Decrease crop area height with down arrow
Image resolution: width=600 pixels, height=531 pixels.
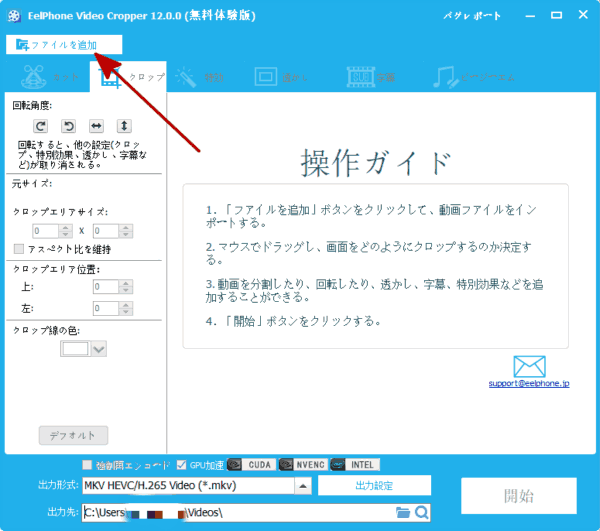(126, 235)
